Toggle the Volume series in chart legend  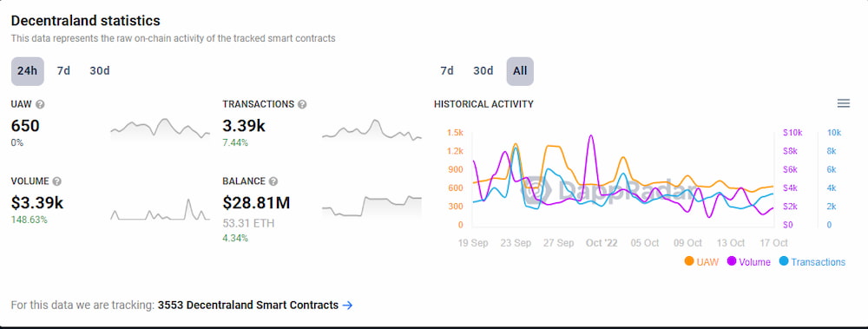coord(749,262)
